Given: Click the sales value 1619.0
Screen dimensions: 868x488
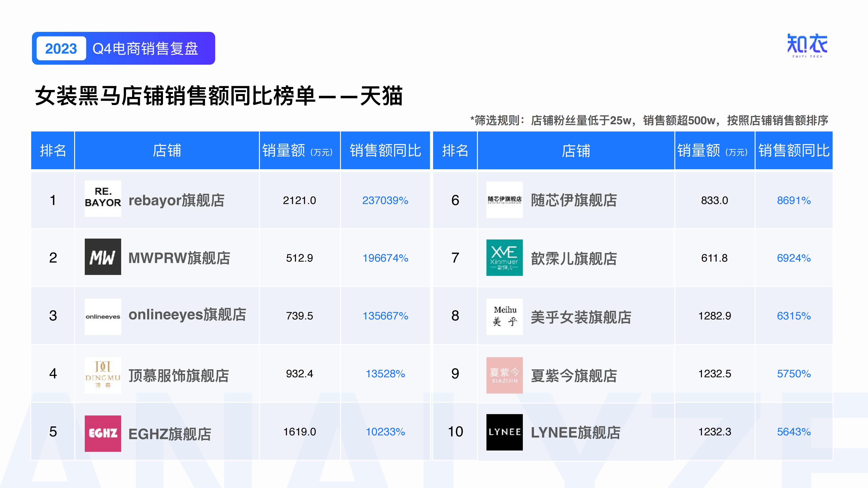Looking at the screenshot, I should 300,432.
